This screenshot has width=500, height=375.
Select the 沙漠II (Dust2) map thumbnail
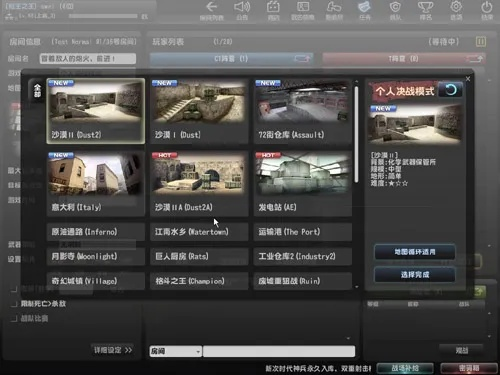(96, 111)
